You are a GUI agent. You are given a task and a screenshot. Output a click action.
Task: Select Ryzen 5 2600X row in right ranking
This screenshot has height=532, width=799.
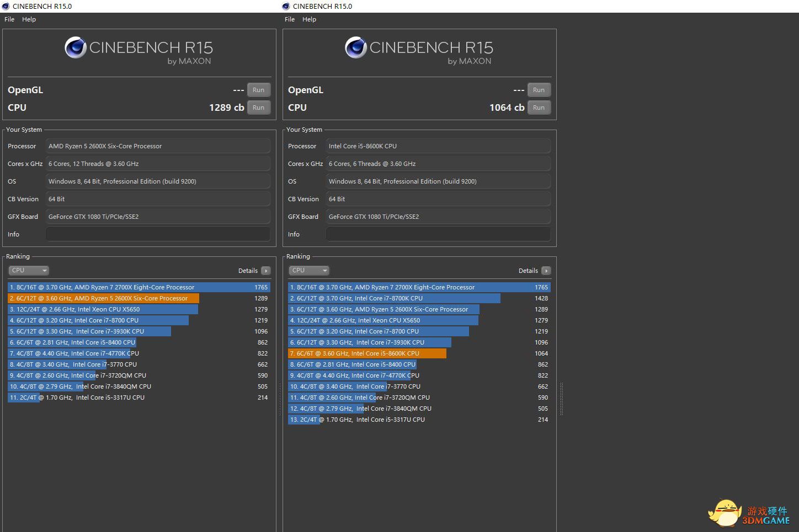[x=419, y=309]
